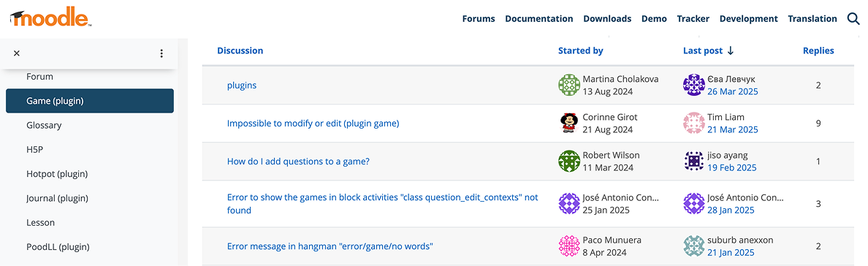Screen dimensions: 868x266
Task: Open last post dated 19 Feb 2025
Action: tap(732, 167)
